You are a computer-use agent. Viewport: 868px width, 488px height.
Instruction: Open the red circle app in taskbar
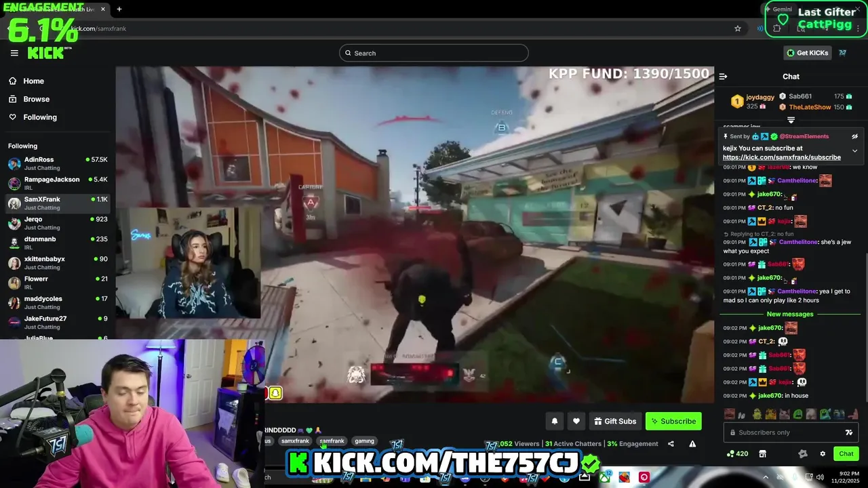[644, 477]
